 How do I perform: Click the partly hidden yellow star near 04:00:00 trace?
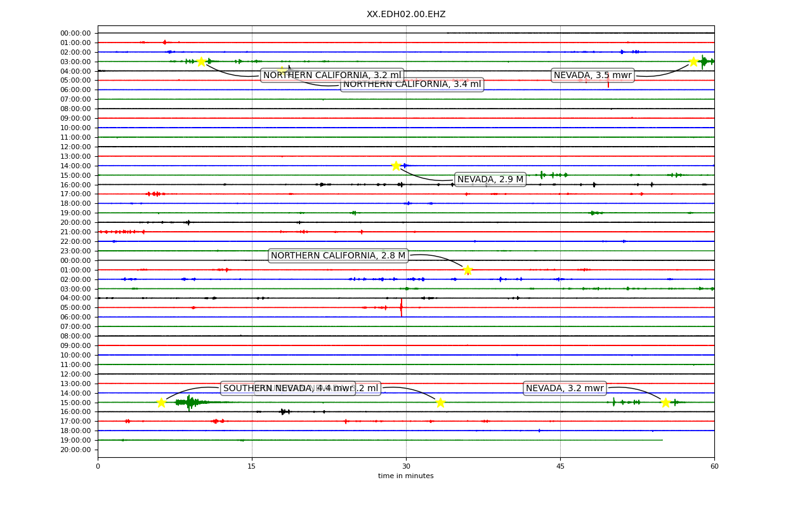pos(282,70)
